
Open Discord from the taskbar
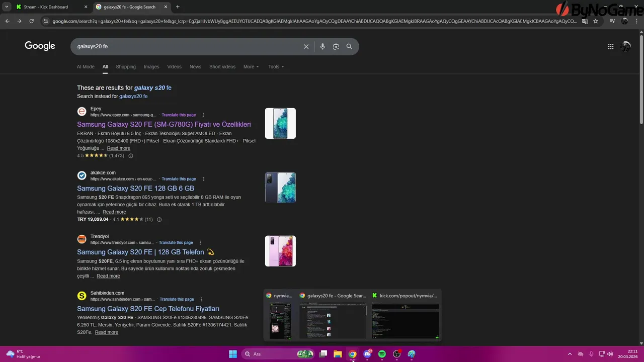click(x=367, y=354)
